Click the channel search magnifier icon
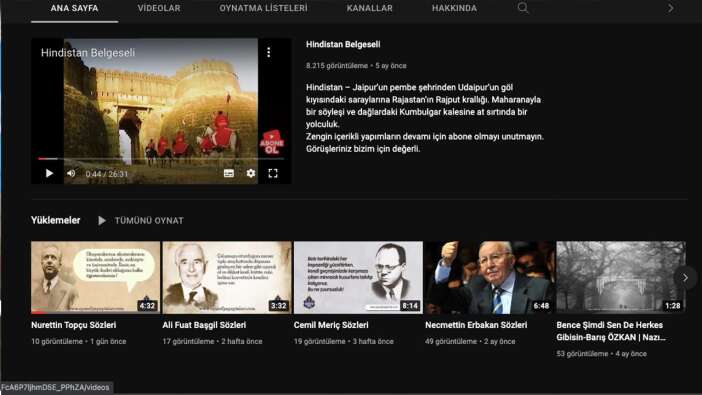 click(x=523, y=8)
